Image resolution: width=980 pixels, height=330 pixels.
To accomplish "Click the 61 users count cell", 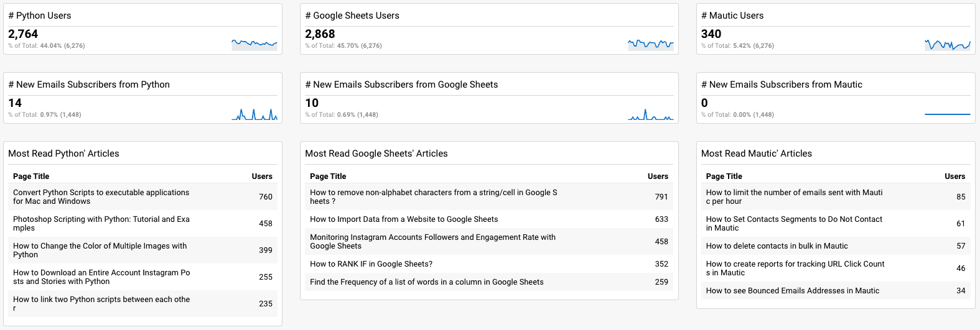I will [961, 224].
